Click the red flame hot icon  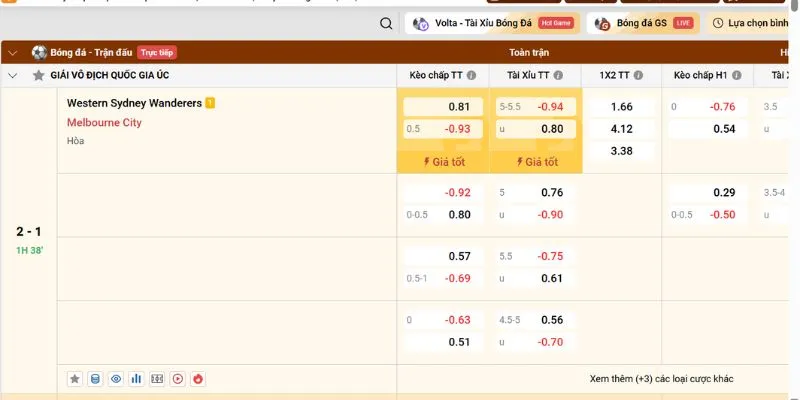[198, 379]
